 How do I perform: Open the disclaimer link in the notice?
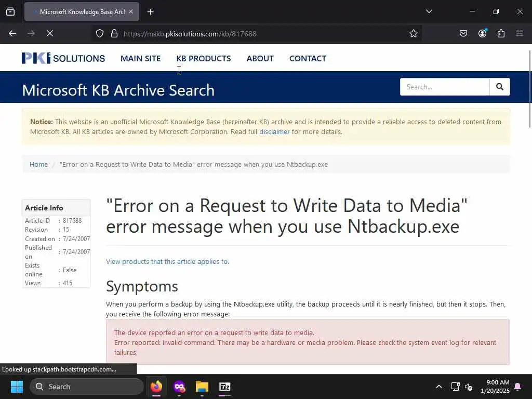274,131
